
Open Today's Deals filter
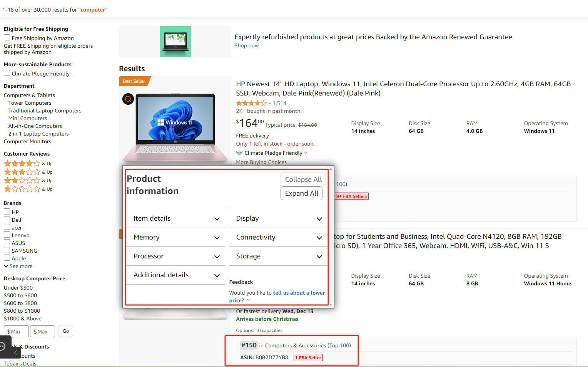click(x=20, y=364)
